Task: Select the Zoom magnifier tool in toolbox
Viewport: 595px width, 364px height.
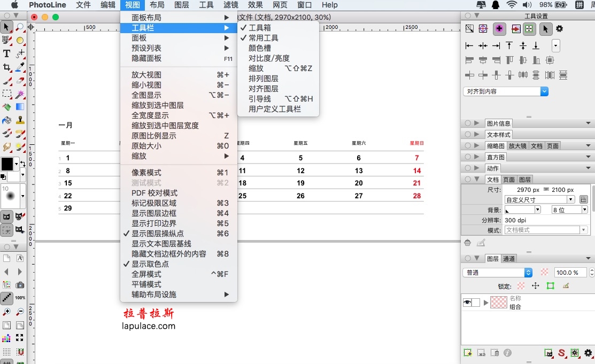Action: point(20,27)
